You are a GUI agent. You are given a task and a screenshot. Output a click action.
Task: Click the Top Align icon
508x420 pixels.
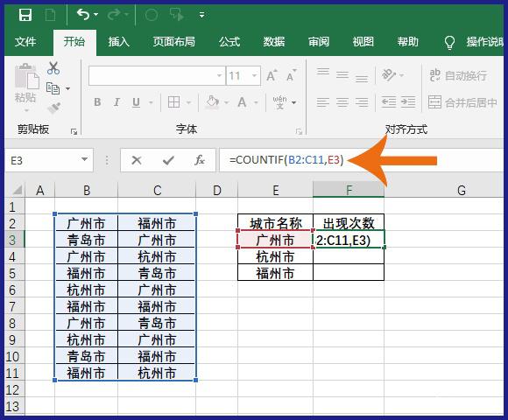pos(323,72)
